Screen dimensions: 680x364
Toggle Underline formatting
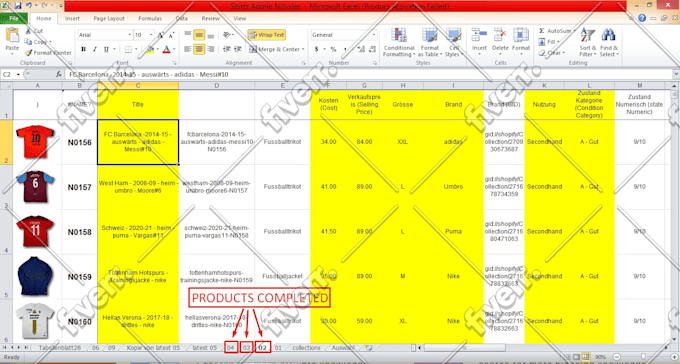pyautogui.click(x=106, y=49)
